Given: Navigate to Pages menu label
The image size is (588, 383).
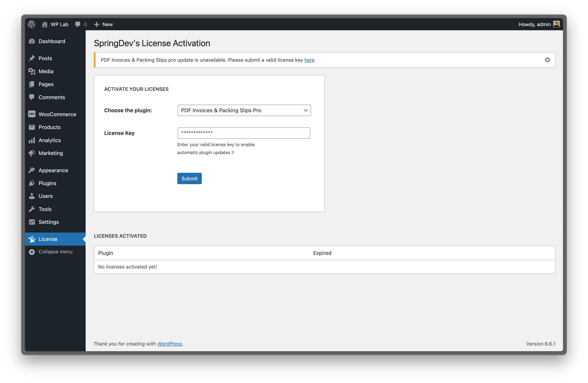Looking at the screenshot, I should pyautogui.click(x=46, y=84).
